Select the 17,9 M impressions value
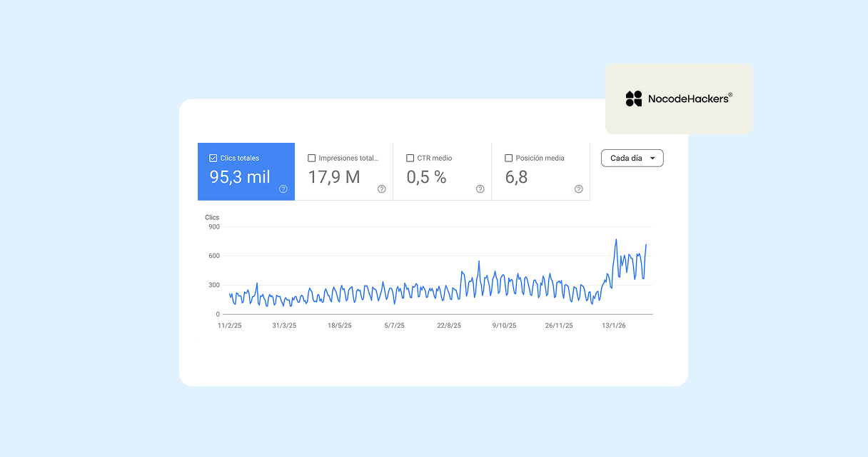This screenshot has width=868, height=457. tap(334, 178)
